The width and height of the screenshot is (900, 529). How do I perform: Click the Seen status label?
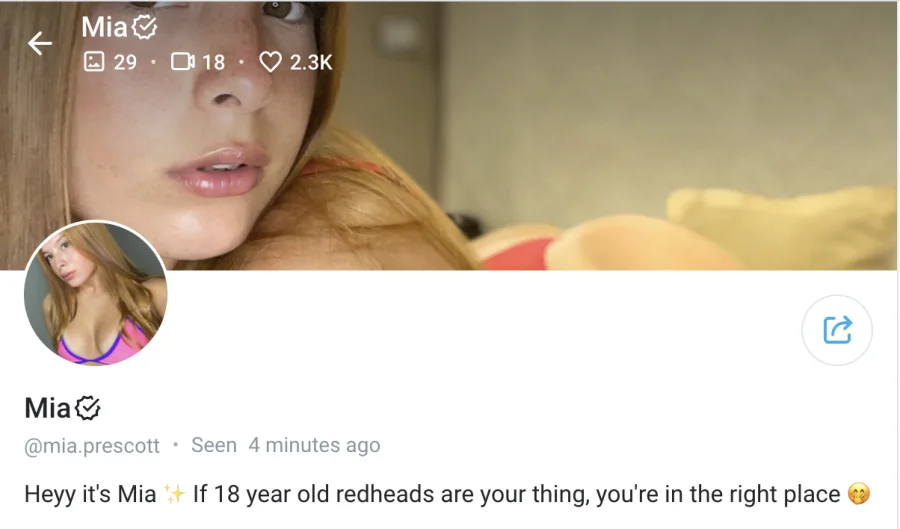click(x=214, y=445)
